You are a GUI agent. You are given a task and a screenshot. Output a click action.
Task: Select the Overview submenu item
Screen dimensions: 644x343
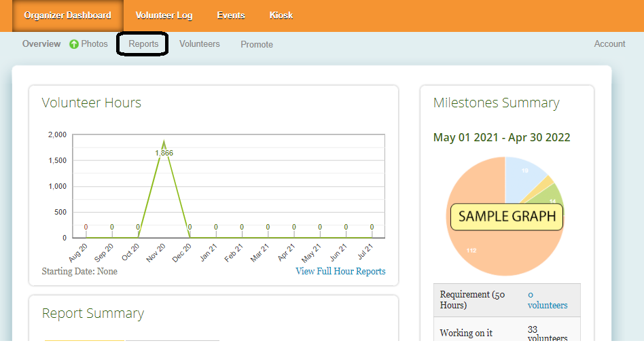[41, 44]
